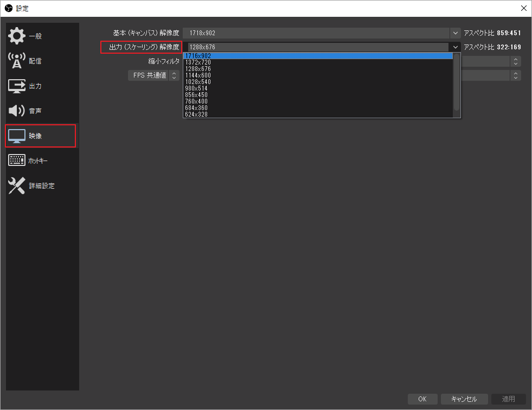Open the ホットキー keyboard icon
Screen dimensions: 532x410
pyautogui.click(x=17, y=160)
